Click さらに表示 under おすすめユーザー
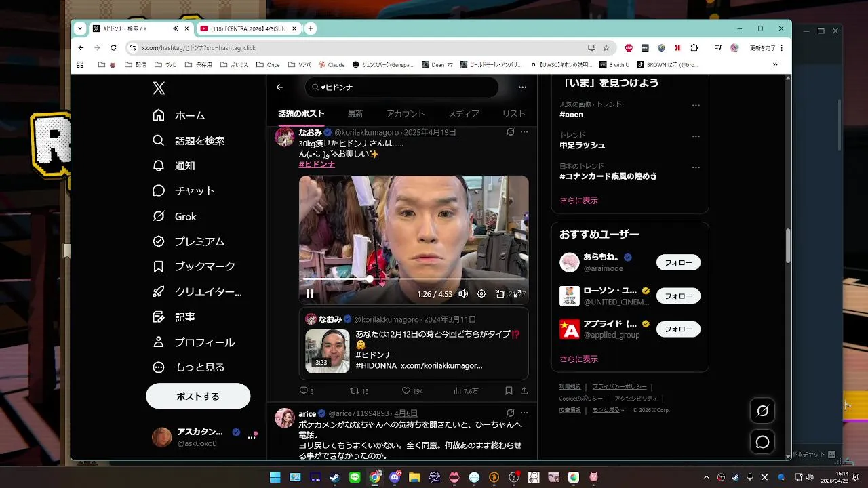The width and height of the screenshot is (868, 488). coord(578,359)
